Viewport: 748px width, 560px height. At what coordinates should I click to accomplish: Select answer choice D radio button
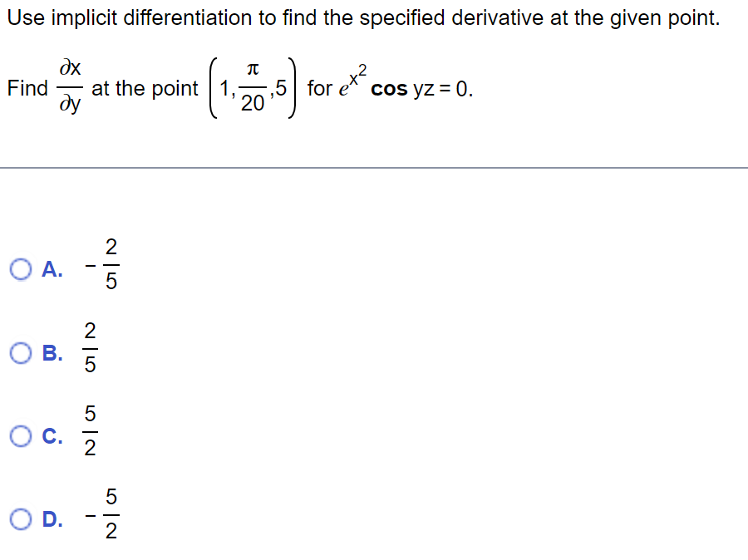tap(21, 519)
